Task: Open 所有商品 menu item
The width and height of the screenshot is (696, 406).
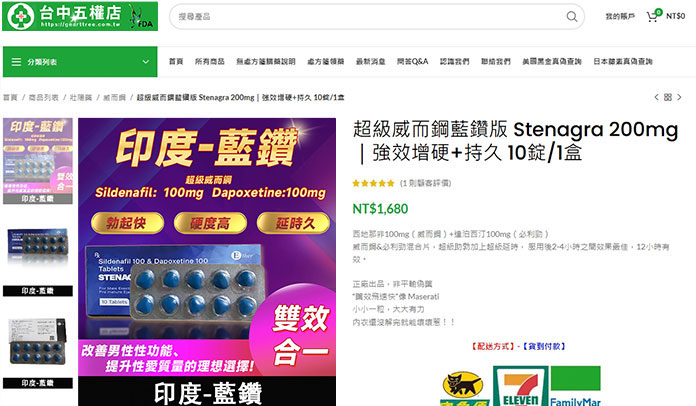Action: pyautogui.click(x=210, y=62)
